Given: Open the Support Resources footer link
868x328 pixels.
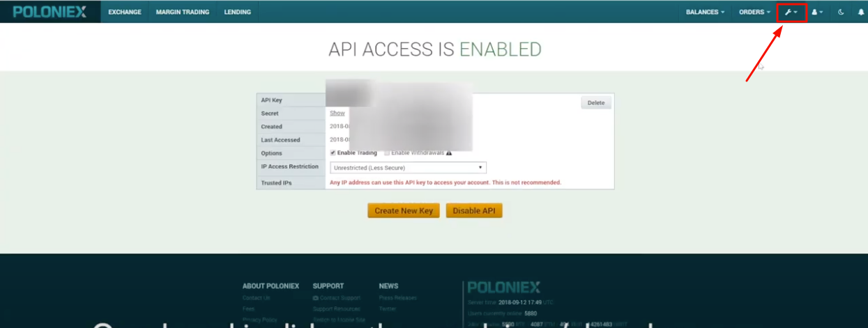Looking at the screenshot, I should click(337, 309).
